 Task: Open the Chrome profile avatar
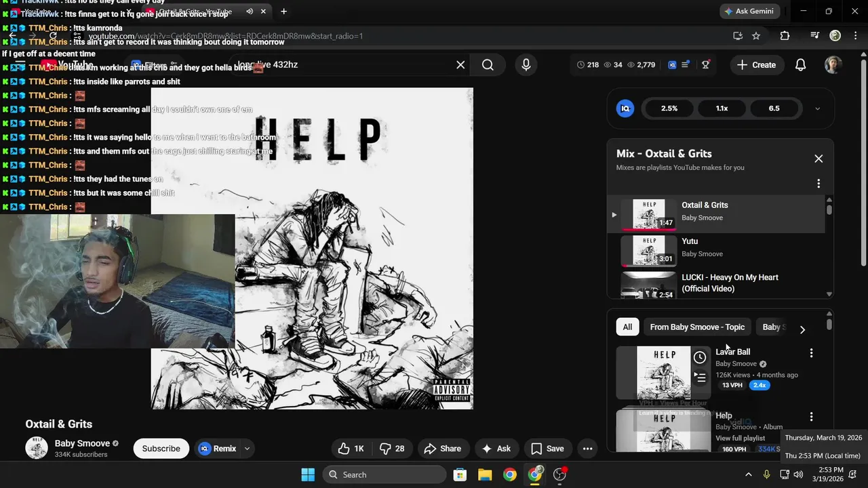835,36
